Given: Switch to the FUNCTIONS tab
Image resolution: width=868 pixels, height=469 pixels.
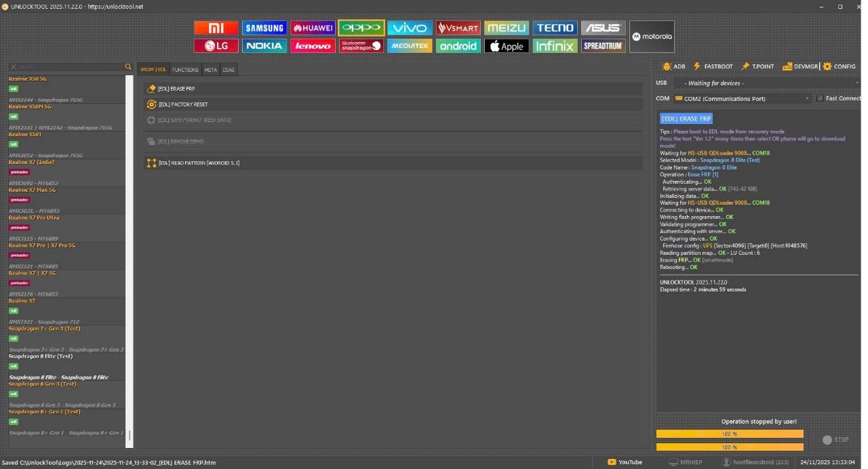Looking at the screenshot, I should [x=185, y=70].
